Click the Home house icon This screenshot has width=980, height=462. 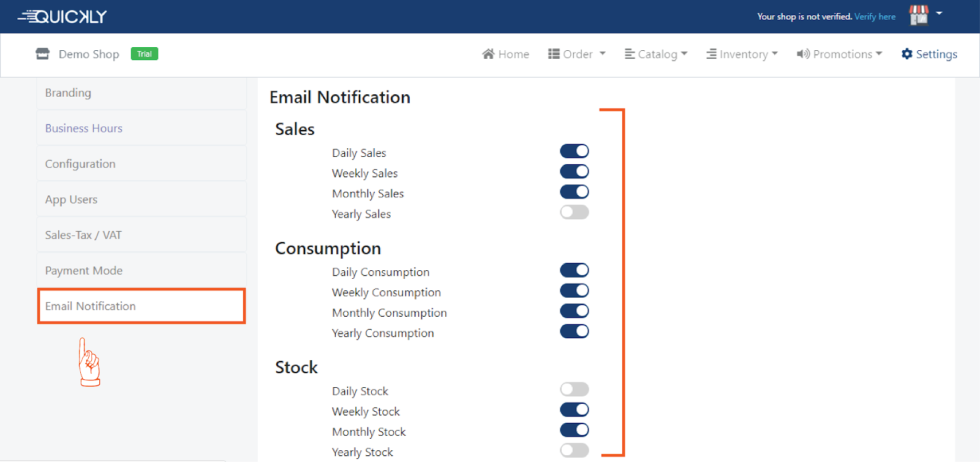[x=488, y=54]
